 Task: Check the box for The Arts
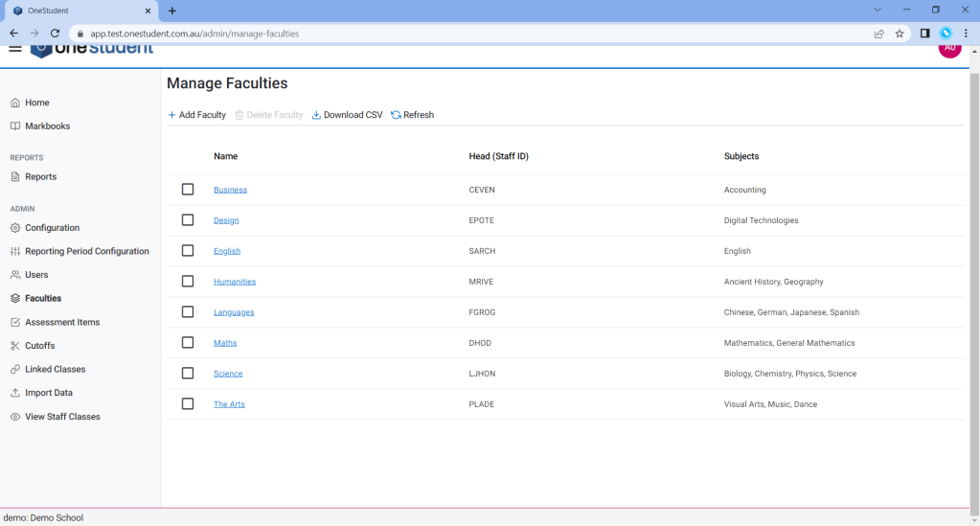188,404
